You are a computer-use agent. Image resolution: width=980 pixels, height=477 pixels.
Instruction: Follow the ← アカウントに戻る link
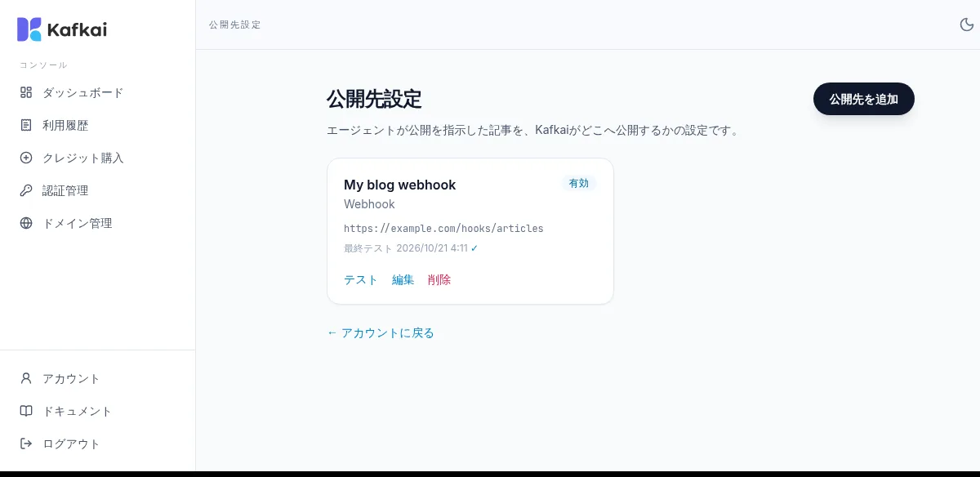381,332
